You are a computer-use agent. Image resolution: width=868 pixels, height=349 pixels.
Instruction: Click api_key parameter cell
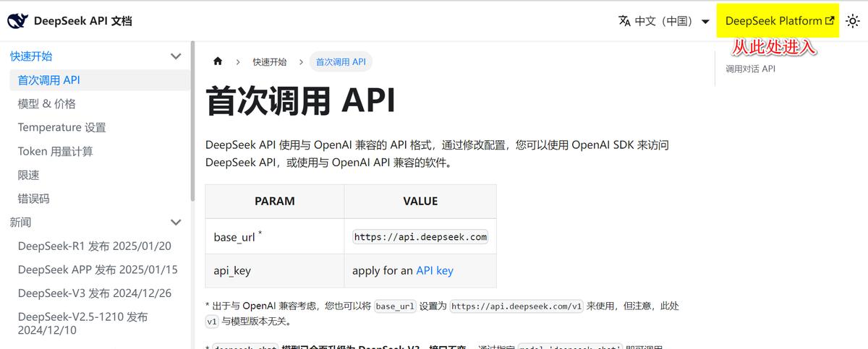[x=274, y=271]
